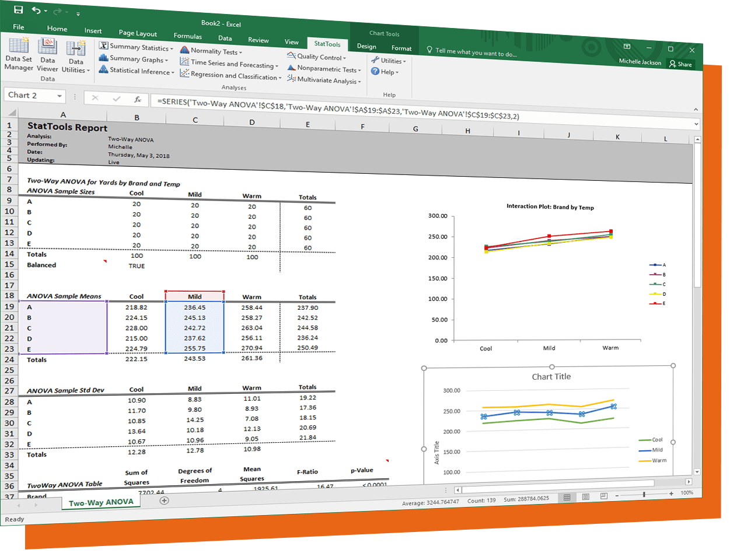Click vertical scrollbar down arrow
The image size is (737, 560).
coord(697,471)
